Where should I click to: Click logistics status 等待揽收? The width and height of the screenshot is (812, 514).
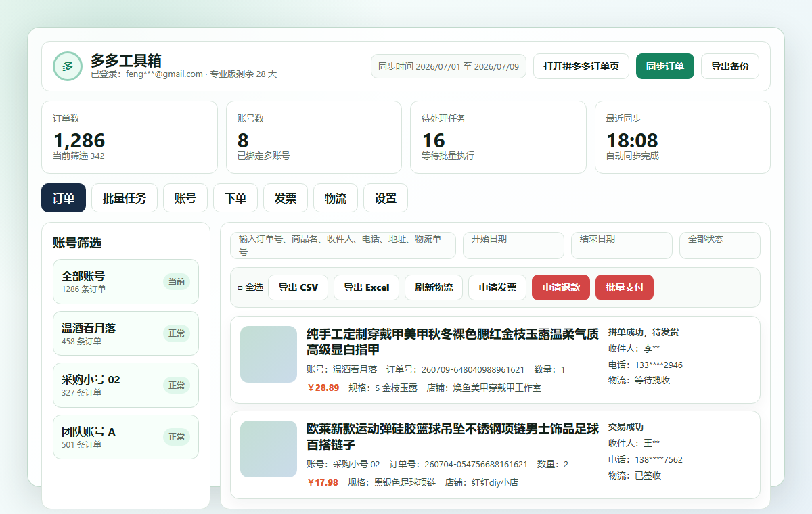(x=652, y=380)
